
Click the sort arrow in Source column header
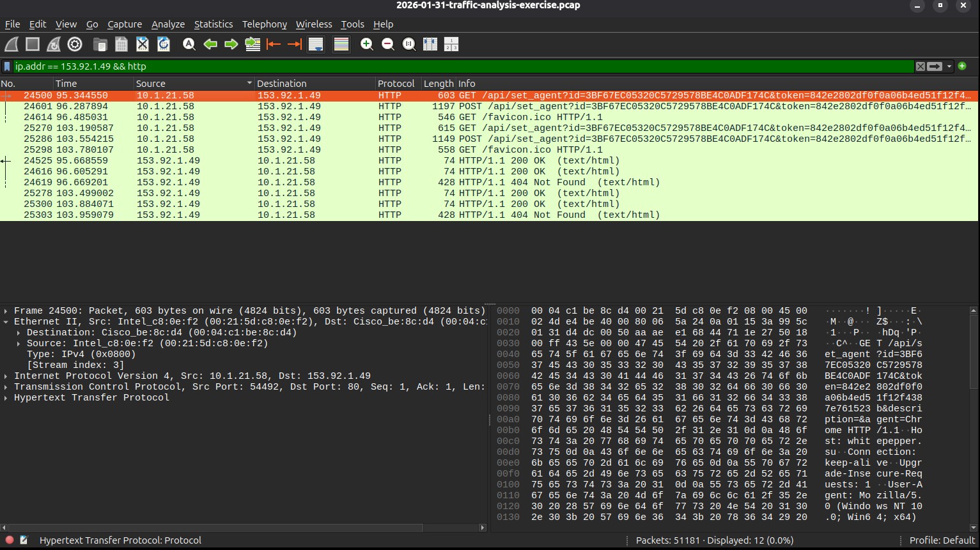[249, 84]
